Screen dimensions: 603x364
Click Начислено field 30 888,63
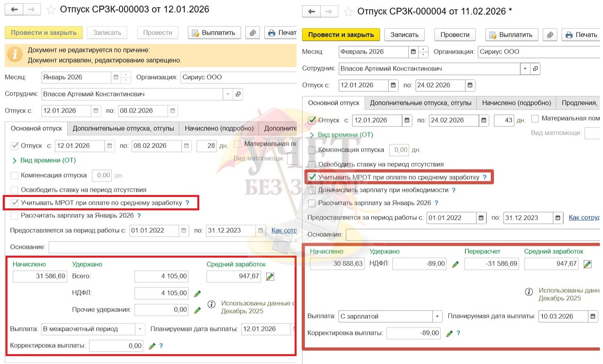337,264
